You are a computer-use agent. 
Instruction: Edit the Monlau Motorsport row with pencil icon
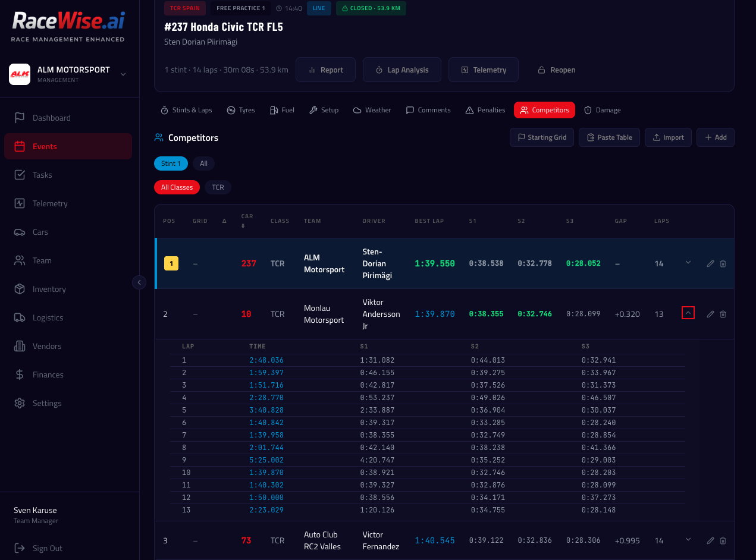point(710,314)
